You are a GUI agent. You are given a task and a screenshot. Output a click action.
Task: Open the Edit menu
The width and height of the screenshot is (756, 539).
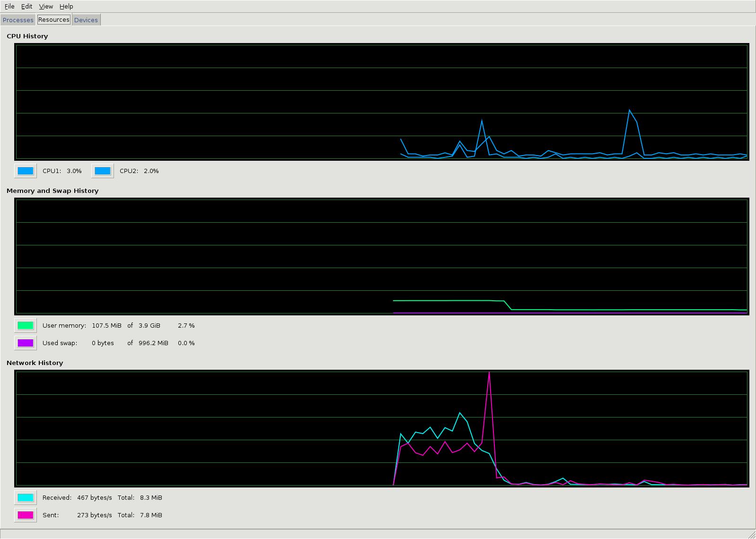(x=27, y=6)
